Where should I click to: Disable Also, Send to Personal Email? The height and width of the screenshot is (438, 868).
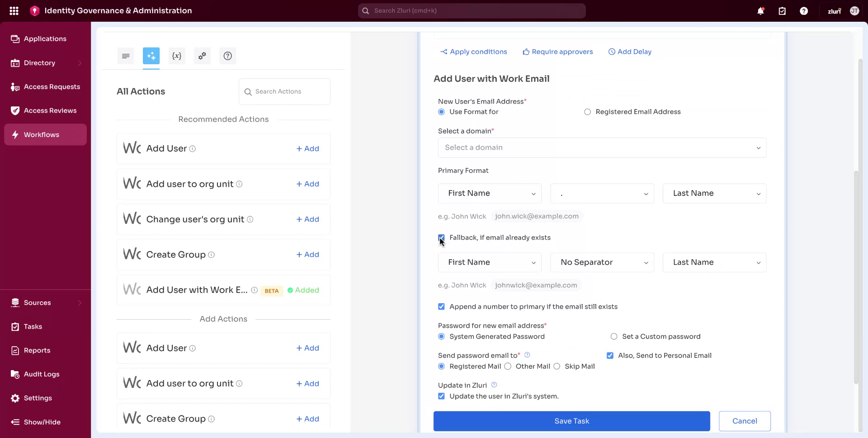coord(610,355)
